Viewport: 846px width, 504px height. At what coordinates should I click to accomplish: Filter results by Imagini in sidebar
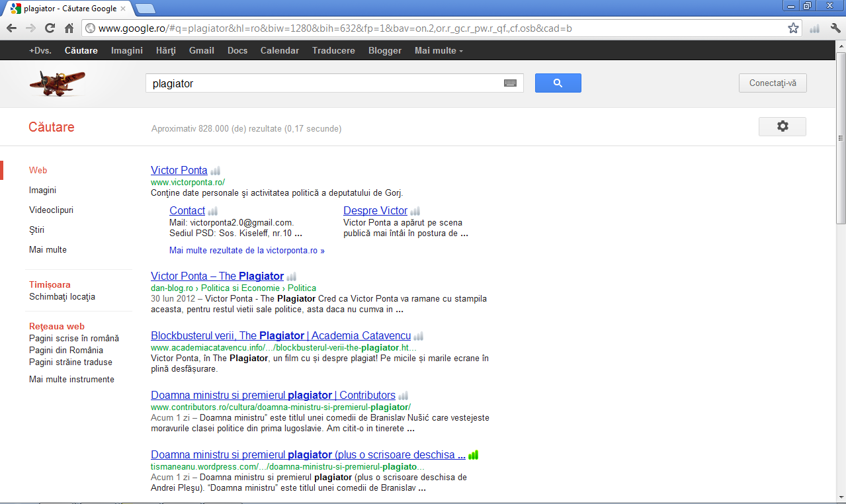(42, 190)
